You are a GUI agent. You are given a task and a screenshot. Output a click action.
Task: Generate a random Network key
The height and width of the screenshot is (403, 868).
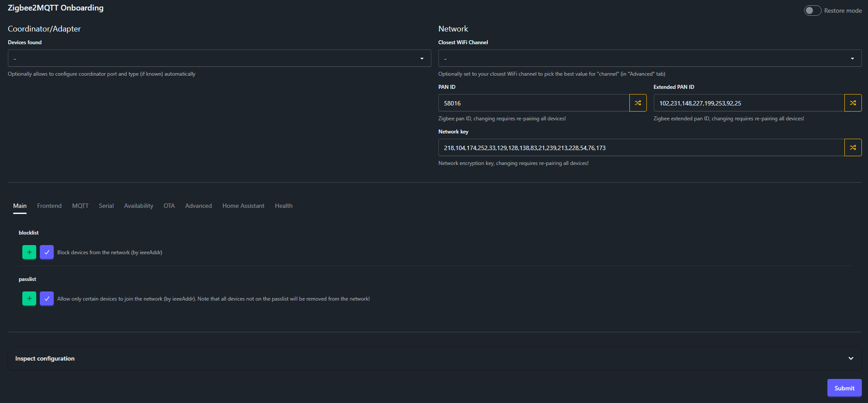click(853, 147)
